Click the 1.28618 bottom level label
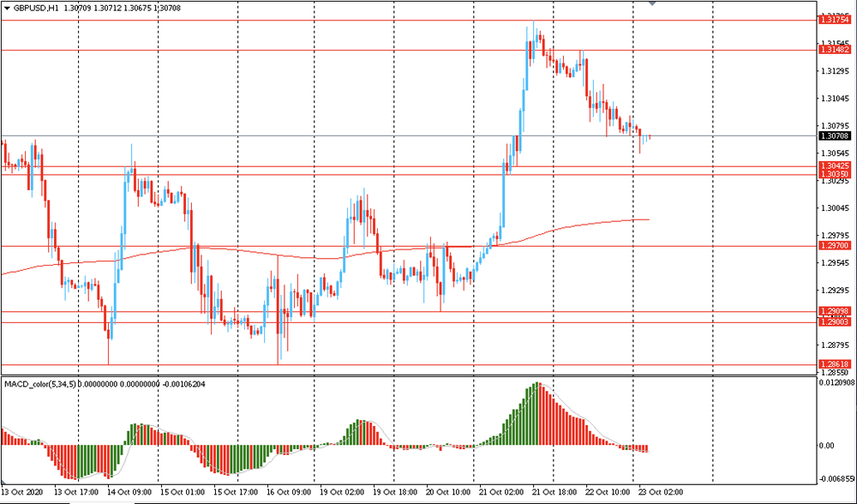The image size is (857, 504). tap(834, 364)
